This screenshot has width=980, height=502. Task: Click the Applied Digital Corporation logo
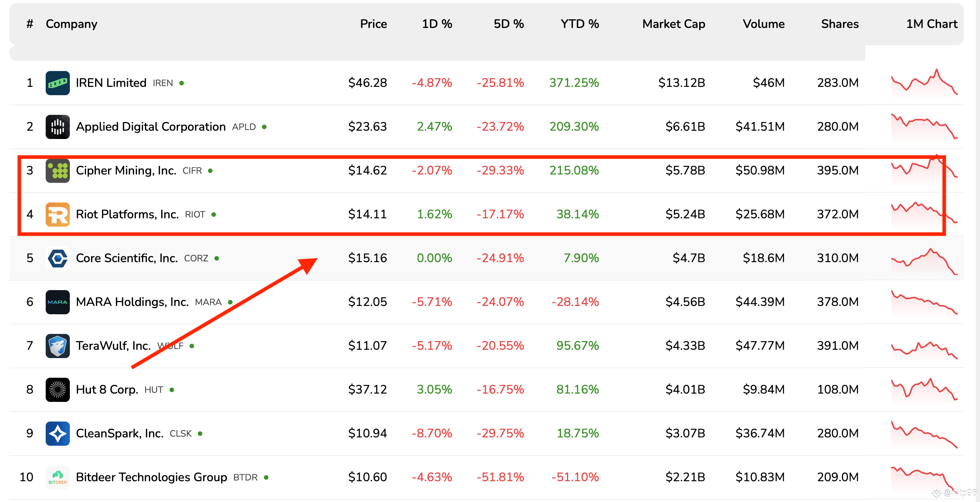(57, 127)
